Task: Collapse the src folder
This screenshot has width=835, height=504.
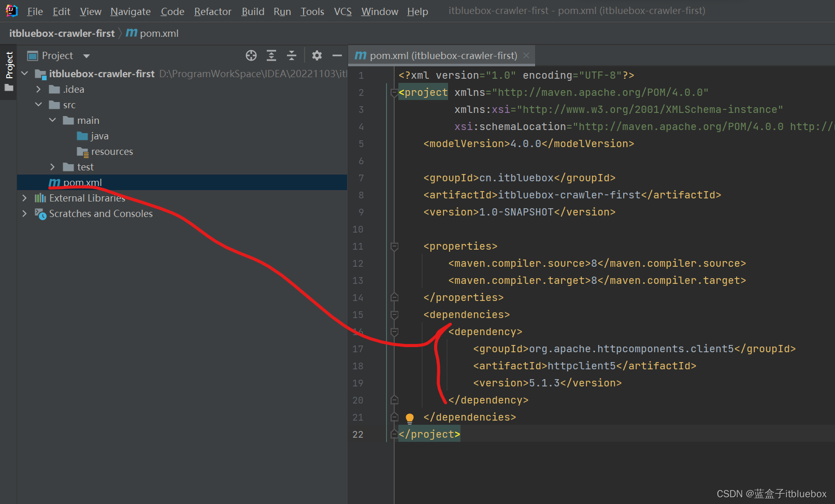Action: click(38, 105)
